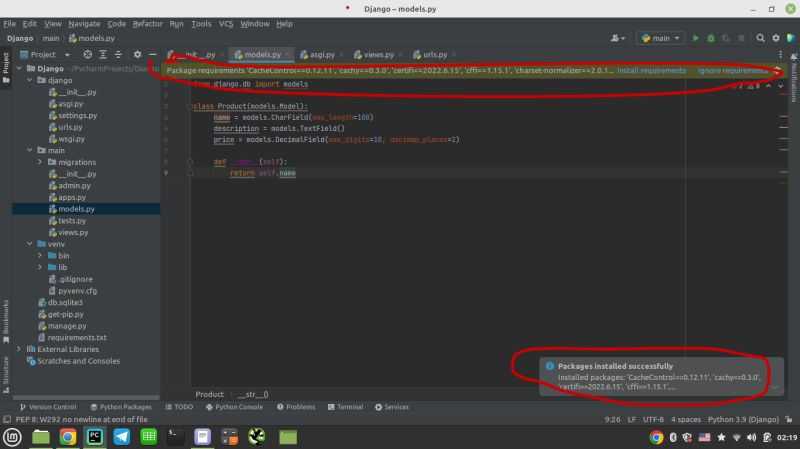
Task: Launch Chrome from the taskbar
Action: pos(67,437)
